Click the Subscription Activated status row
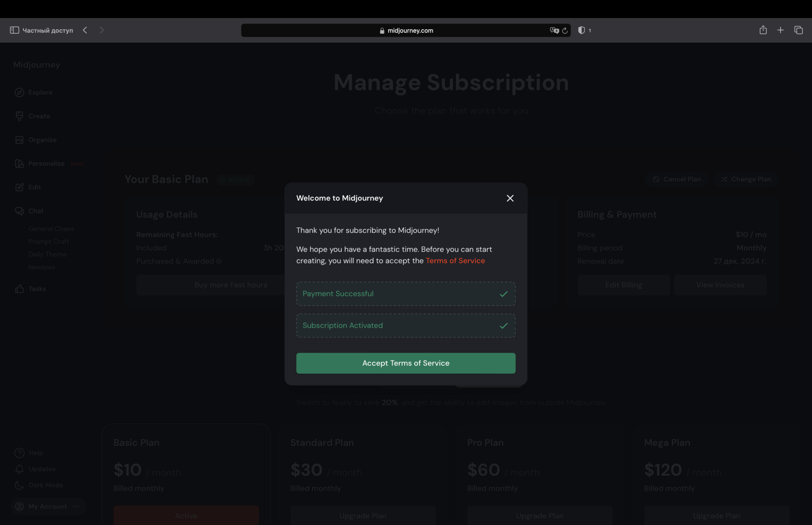812x525 pixels. [406, 326]
